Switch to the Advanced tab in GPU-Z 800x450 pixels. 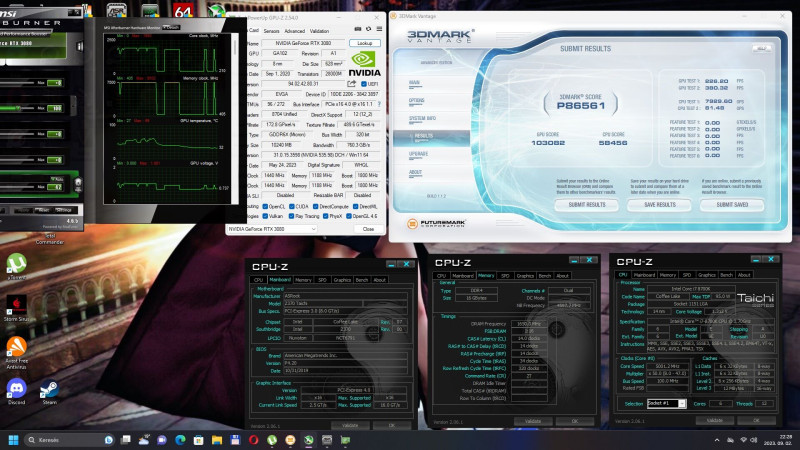tap(294, 31)
